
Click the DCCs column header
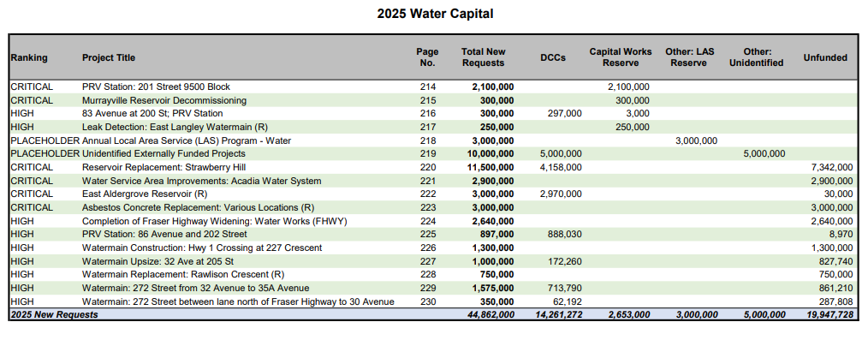[553, 57]
